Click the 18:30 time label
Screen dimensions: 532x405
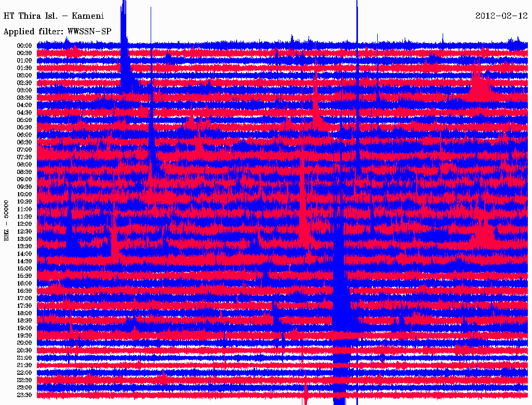coord(24,321)
